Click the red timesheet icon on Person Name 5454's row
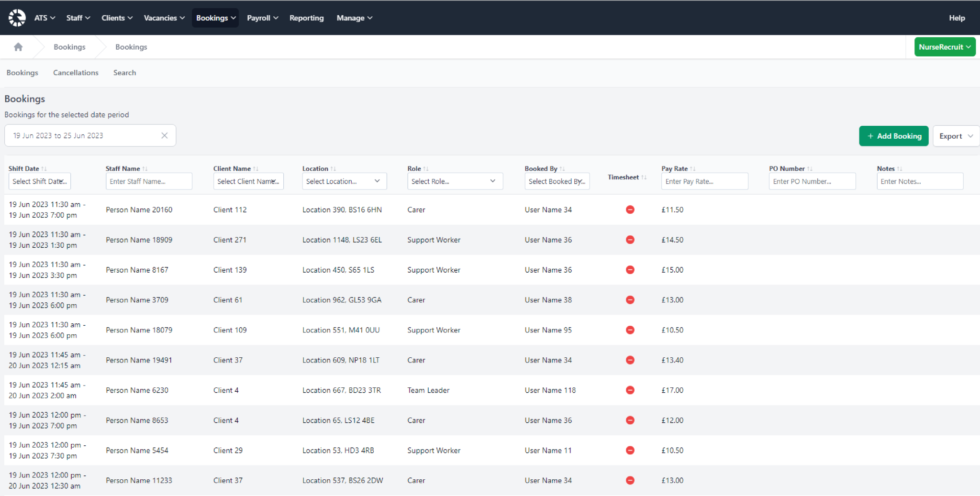Viewport: 980px width, 496px height. coord(630,450)
